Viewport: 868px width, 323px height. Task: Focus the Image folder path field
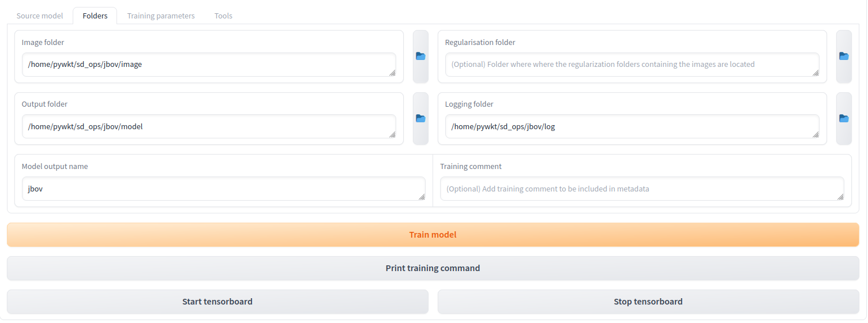pyautogui.click(x=208, y=65)
